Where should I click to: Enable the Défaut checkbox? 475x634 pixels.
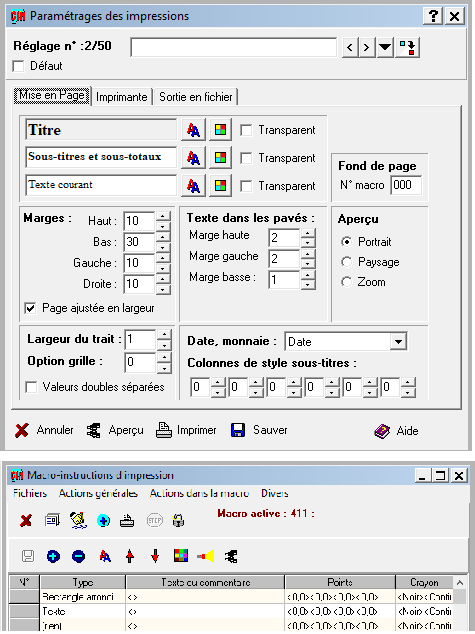coord(18,66)
